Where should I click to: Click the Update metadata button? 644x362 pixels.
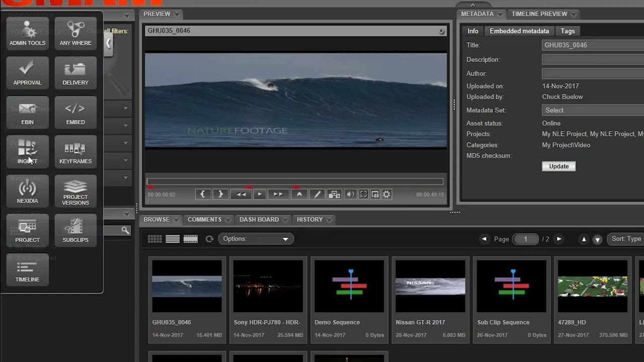(558, 166)
